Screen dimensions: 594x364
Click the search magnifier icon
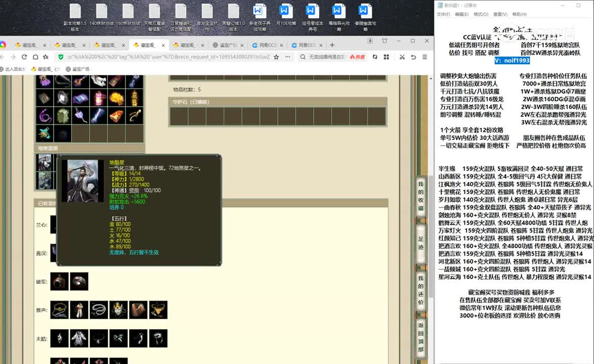[303, 57]
